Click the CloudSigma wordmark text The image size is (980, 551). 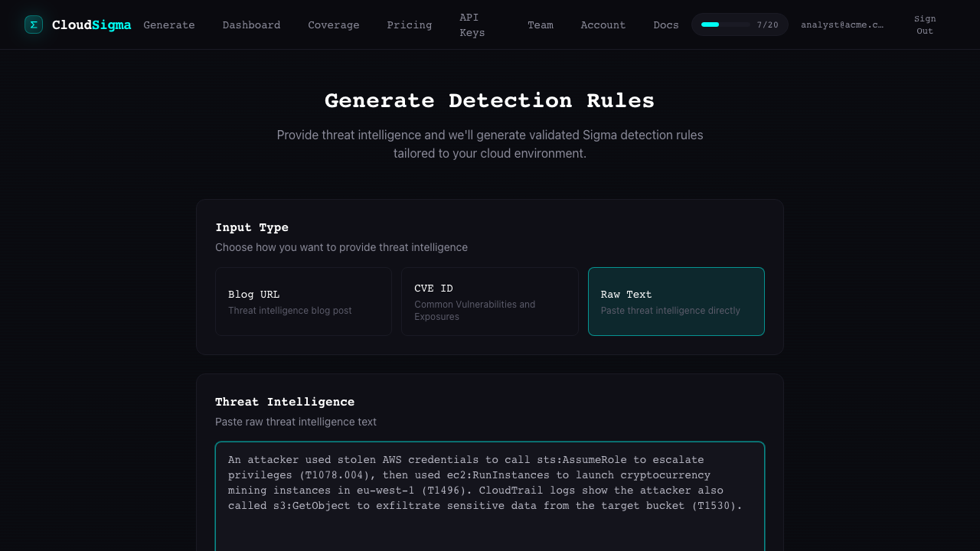coord(91,24)
